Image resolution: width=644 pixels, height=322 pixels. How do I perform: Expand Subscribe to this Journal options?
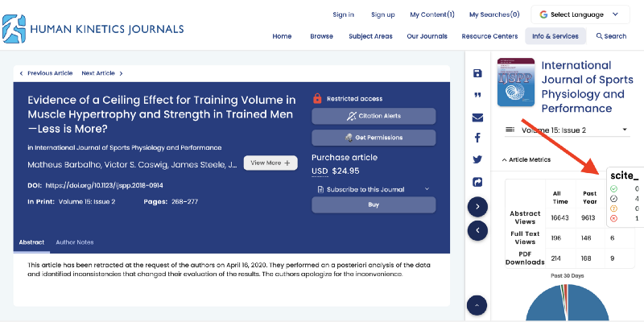[x=374, y=189]
